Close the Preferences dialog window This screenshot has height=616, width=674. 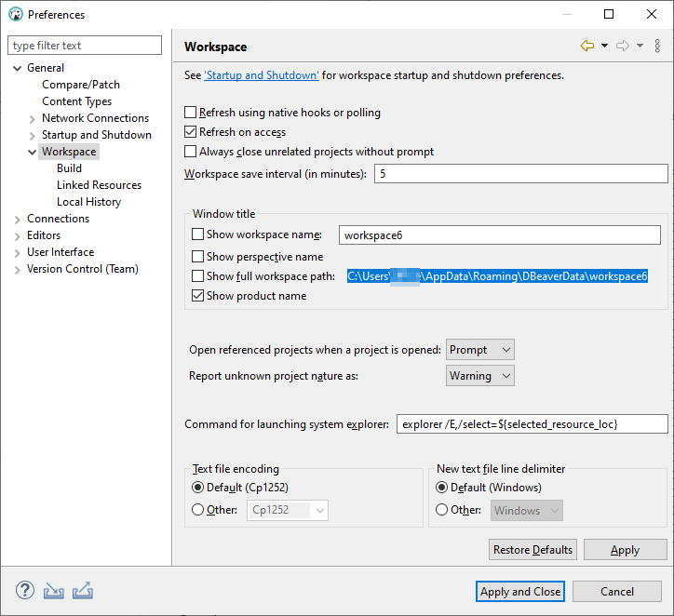click(652, 14)
